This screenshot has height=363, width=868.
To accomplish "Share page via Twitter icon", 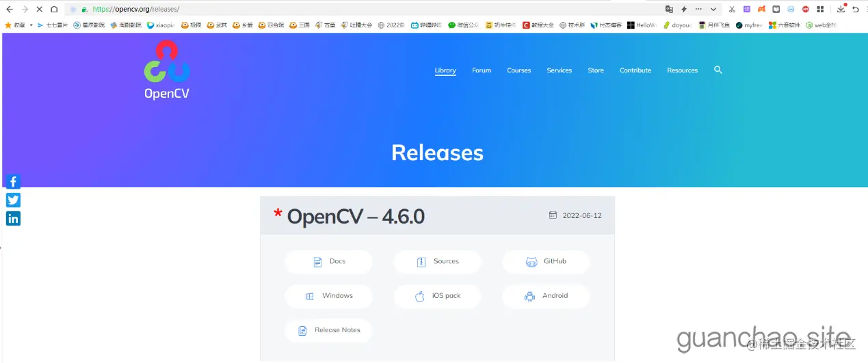I will point(13,200).
